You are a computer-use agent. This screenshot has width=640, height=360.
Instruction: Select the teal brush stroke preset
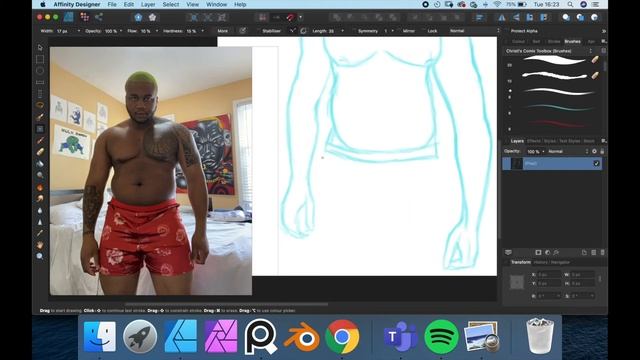pyautogui.click(x=558, y=108)
